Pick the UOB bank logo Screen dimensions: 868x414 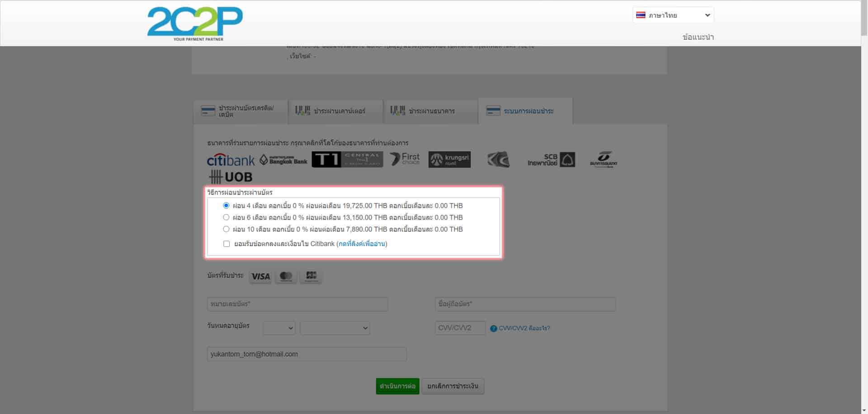(230, 177)
